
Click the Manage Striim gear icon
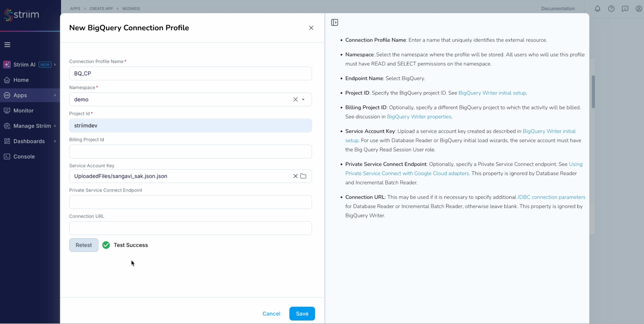coord(7,126)
